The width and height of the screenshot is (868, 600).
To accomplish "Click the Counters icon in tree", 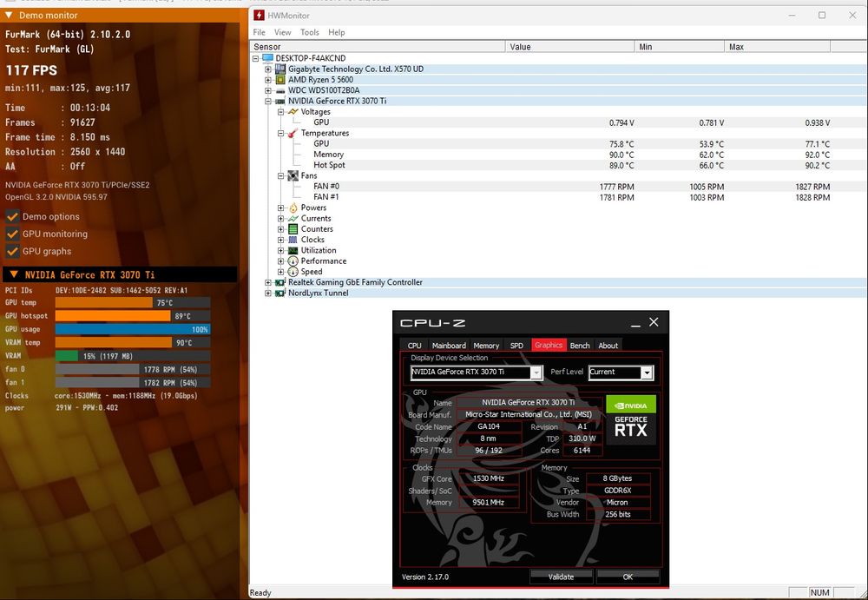I will coord(293,229).
